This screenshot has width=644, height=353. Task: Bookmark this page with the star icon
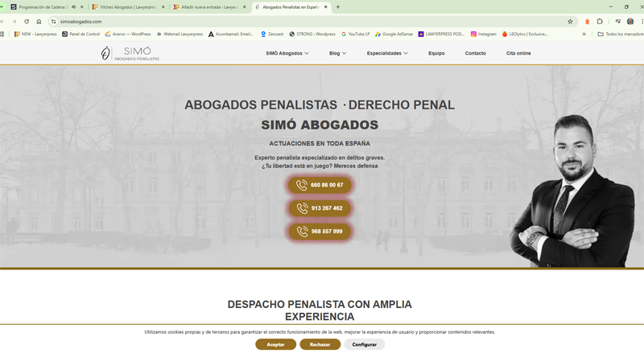point(570,22)
